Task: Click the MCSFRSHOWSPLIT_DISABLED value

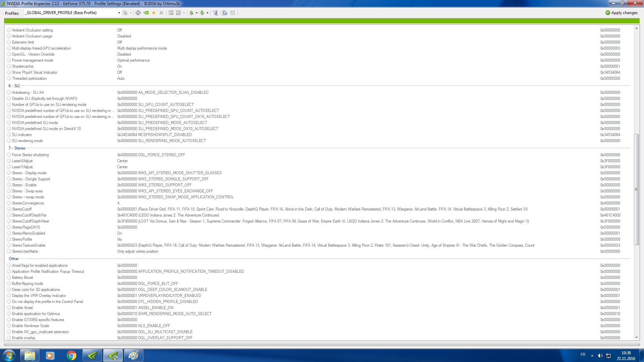Action: [165, 135]
